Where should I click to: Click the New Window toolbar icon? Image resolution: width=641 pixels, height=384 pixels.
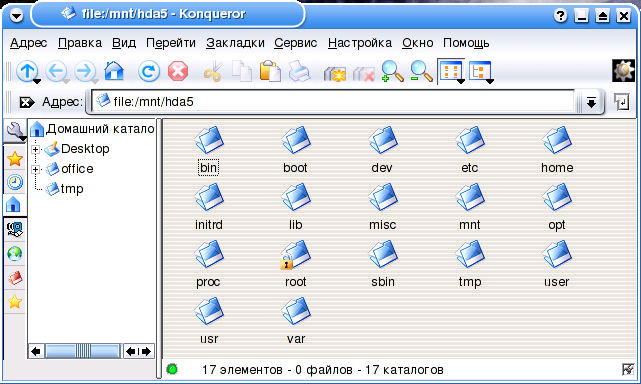335,74
